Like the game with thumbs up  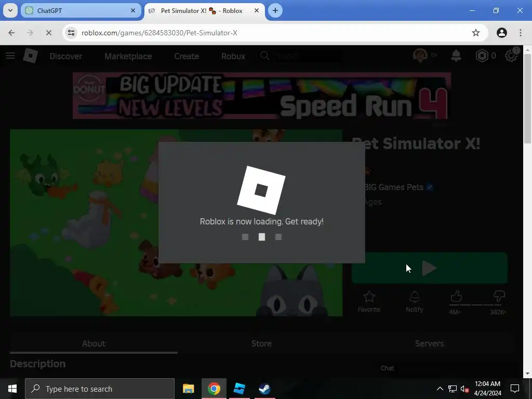click(456, 297)
